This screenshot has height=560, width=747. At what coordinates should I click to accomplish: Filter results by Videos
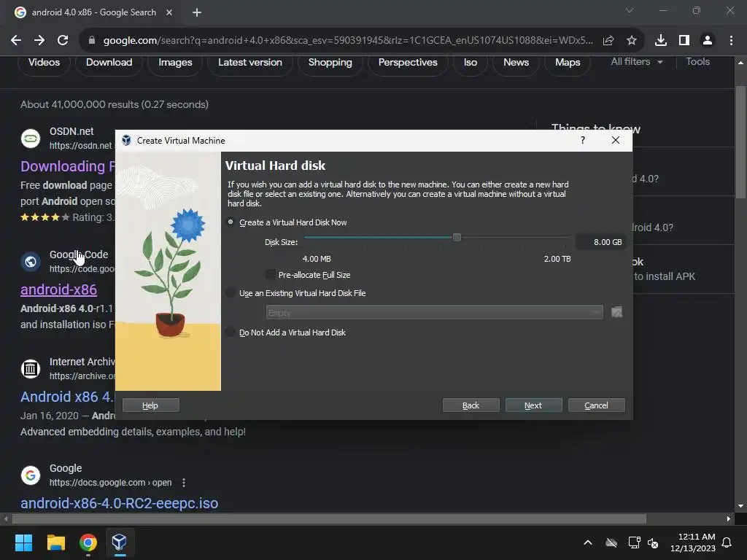(44, 63)
